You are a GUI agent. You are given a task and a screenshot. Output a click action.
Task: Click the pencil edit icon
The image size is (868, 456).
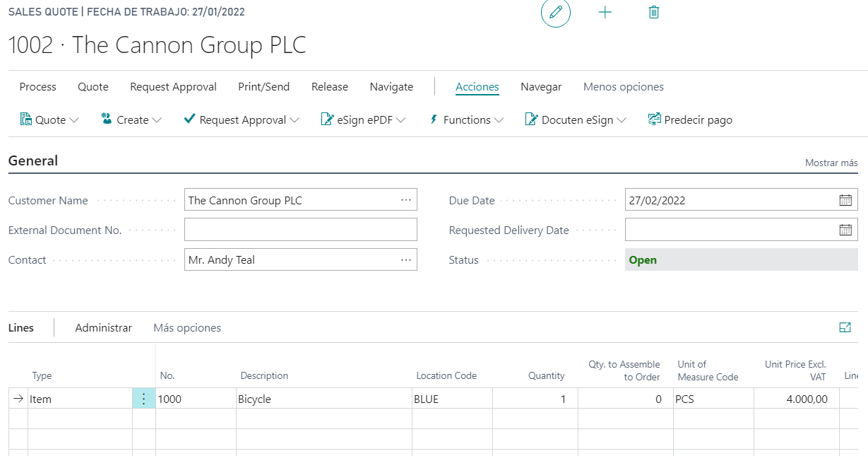[556, 13]
